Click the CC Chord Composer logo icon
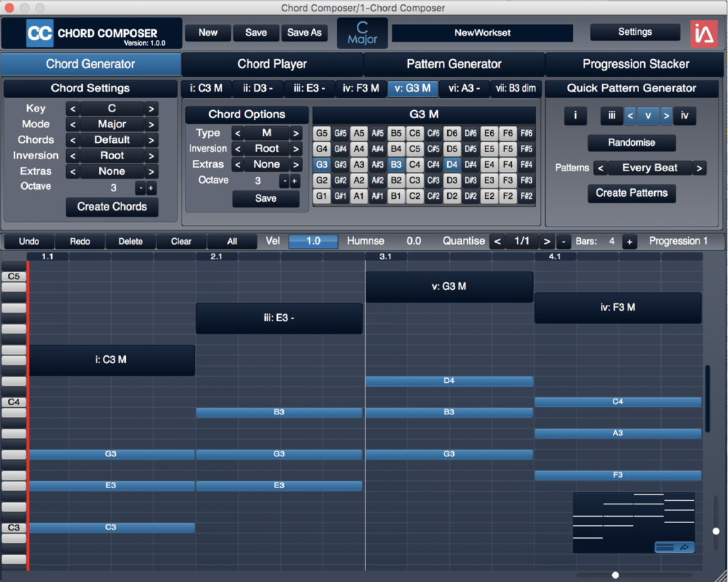 pyautogui.click(x=40, y=33)
